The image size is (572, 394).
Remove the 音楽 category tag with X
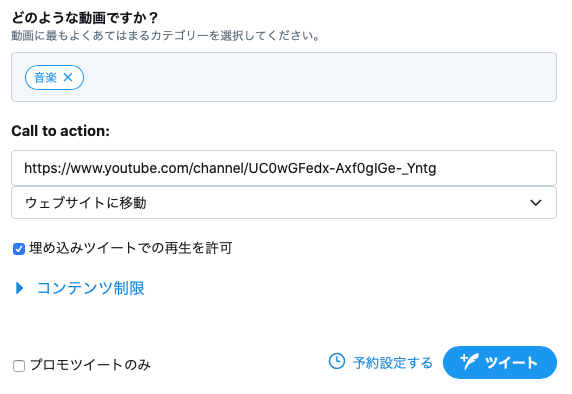pyautogui.click(x=68, y=77)
